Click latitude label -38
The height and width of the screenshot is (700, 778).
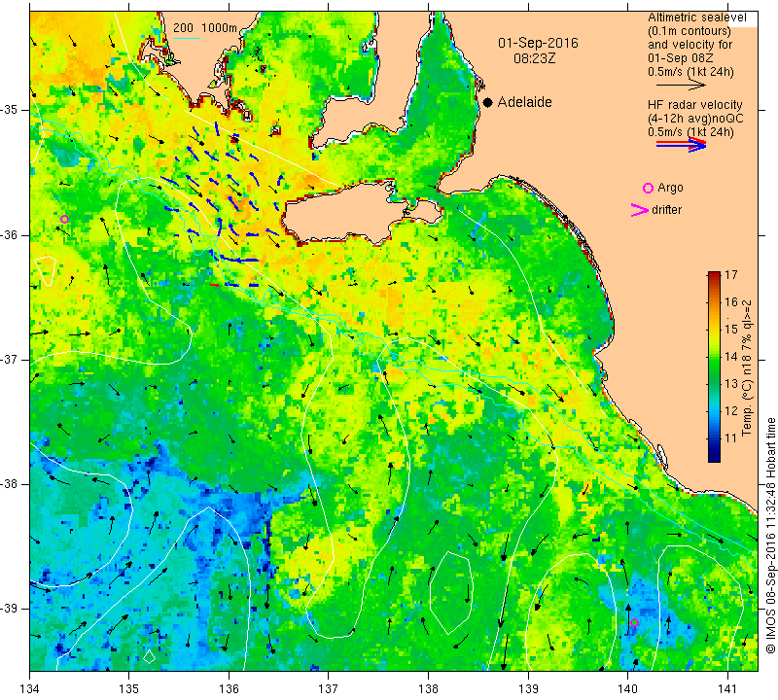pyautogui.click(x=11, y=484)
